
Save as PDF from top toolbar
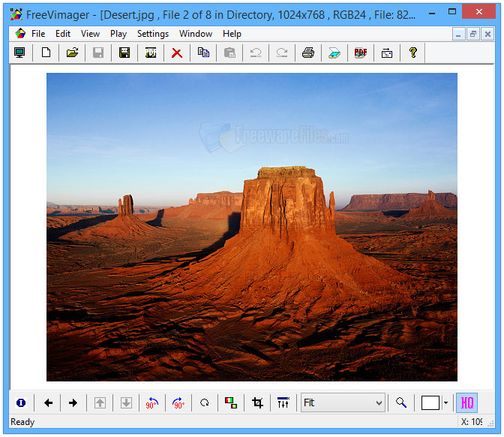[x=151, y=53]
